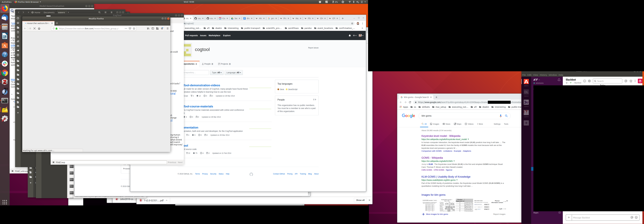Bookmark IBM page with star icon
Image resolution: width=644 pixels, height=224 pixels.
point(134,28)
